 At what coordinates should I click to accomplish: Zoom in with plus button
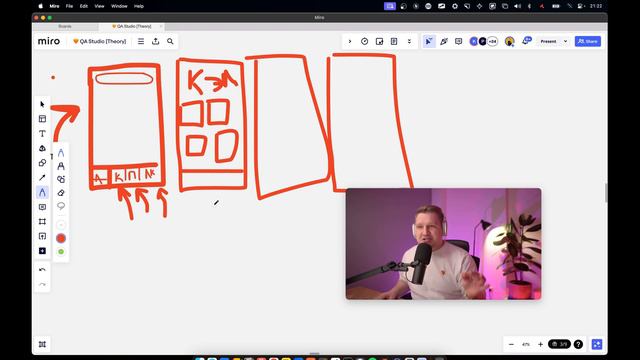[x=540, y=344]
